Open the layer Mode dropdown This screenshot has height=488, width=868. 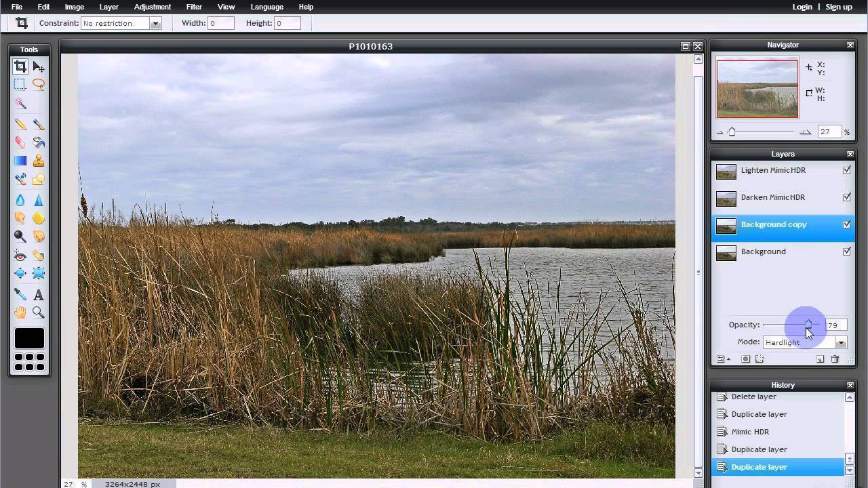tap(840, 343)
